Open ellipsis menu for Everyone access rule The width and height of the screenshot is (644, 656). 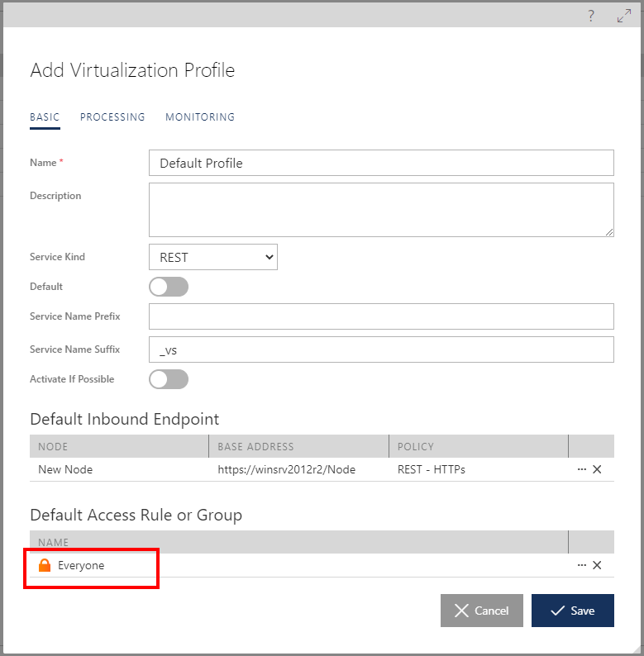tap(581, 565)
